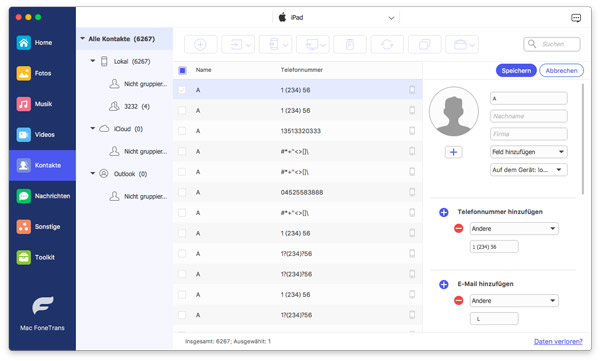Click the contact detail panel scrollbar

[x=583, y=139]
